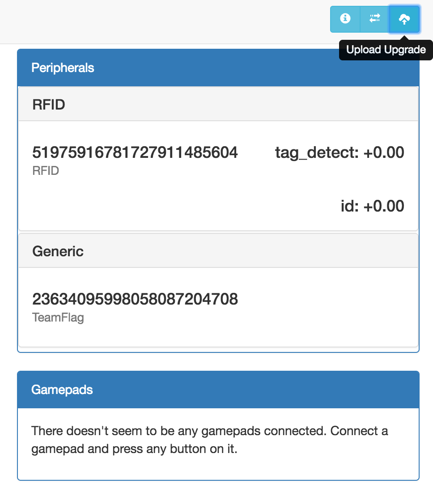The image size is (433, 504).
Task: Click inside the RFID device row
Action: coord(218,175)
